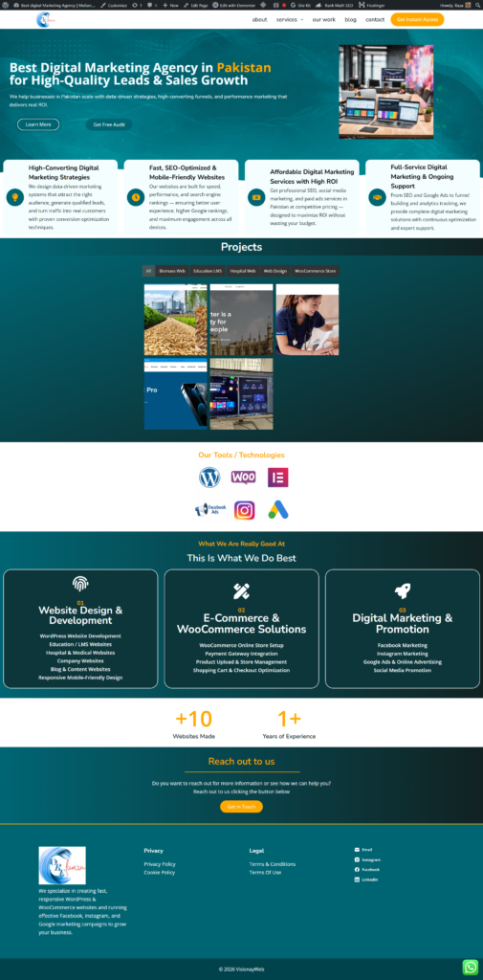
Task: Open the Howdy user account menu
Action: [x=455, y=5]
